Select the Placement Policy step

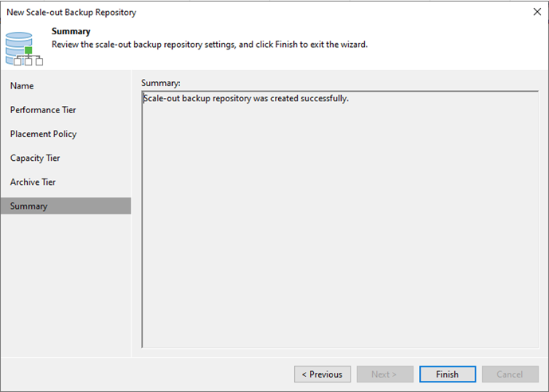43,134
